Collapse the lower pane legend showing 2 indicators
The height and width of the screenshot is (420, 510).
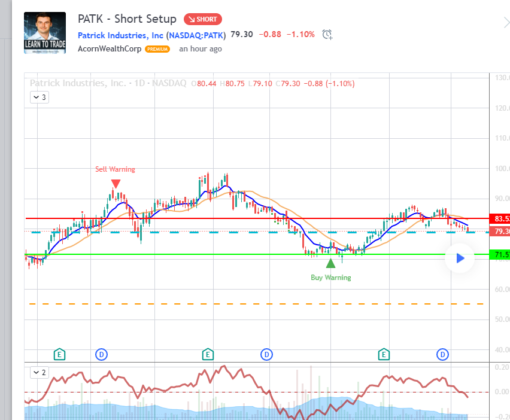40,373
